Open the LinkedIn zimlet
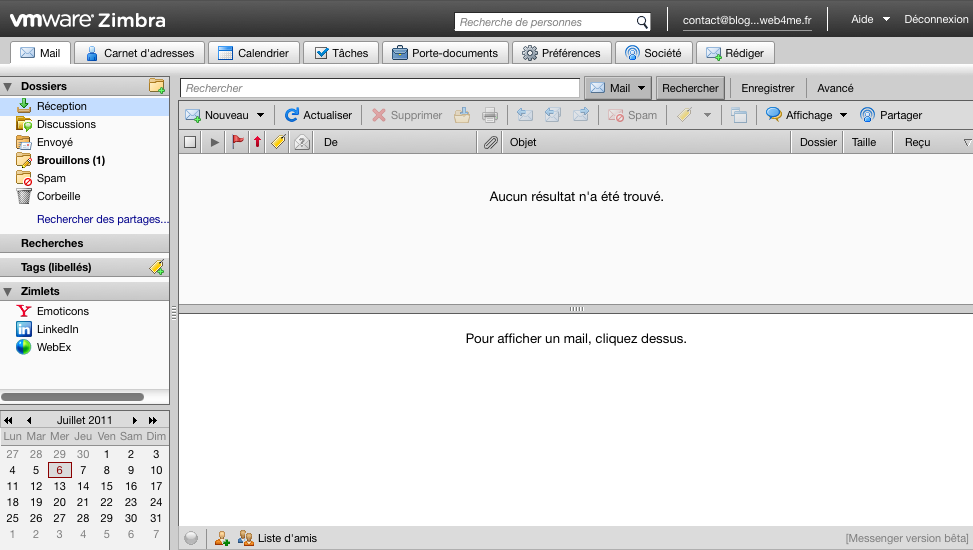This screenshot has width=973, height=550. tap(57, 329)
